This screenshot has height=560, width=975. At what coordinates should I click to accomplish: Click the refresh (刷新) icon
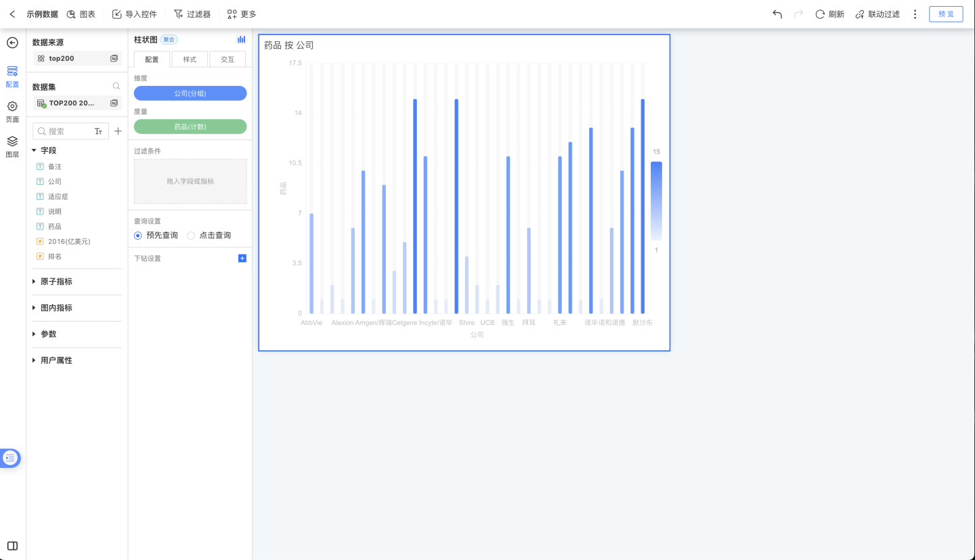coord(820,14)
